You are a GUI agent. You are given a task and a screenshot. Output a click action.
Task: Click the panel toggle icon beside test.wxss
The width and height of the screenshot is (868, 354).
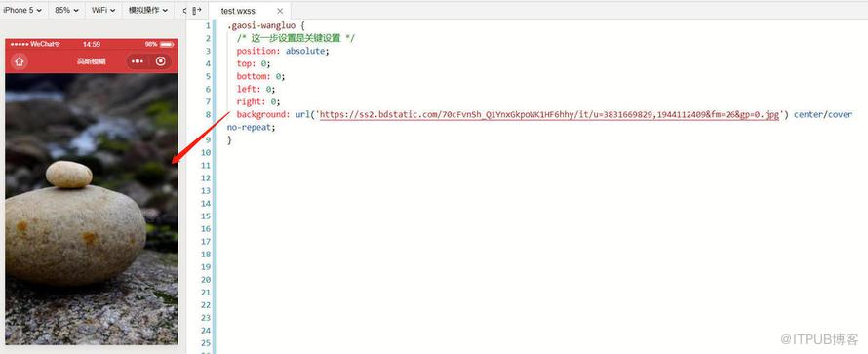[x=196, y=10]
